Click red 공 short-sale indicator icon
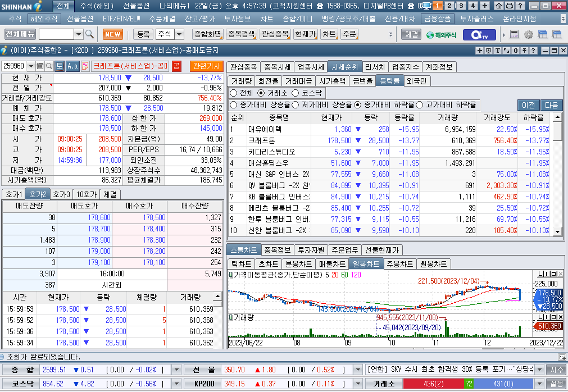This screenshot has height=392, width=568. click(176, 66)
